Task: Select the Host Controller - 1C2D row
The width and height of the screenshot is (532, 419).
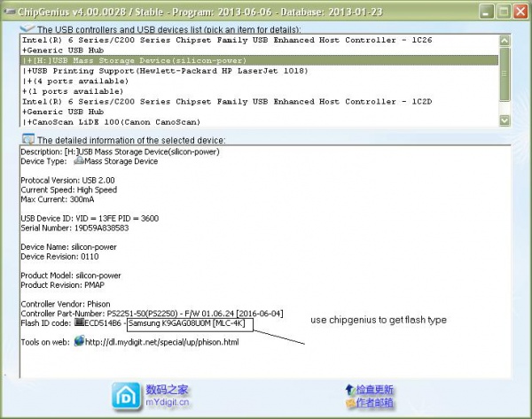Action: [259, 101]
